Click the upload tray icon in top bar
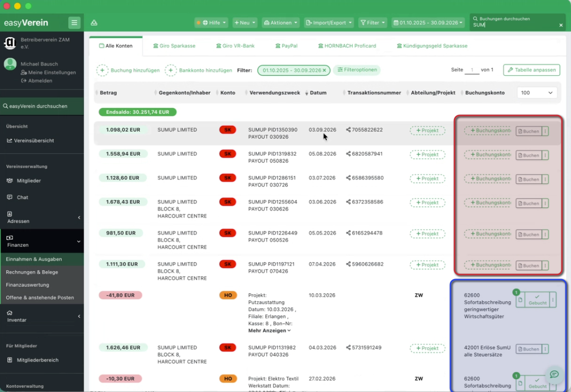571x392 pixels. 94,23
